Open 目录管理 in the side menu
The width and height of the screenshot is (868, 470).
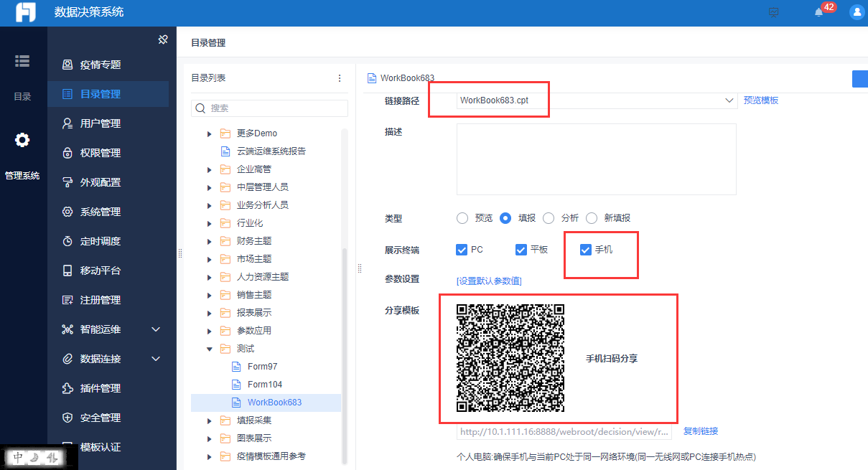point(108,94)
